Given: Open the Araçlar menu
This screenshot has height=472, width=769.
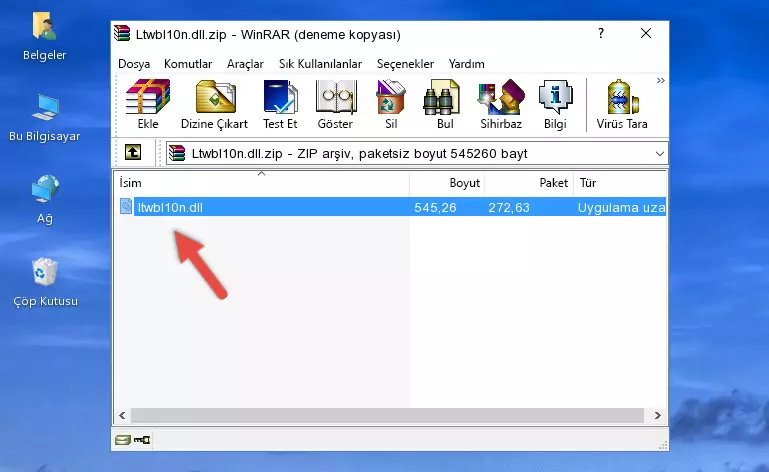Looking at the screenshot, I should point(245,64).
